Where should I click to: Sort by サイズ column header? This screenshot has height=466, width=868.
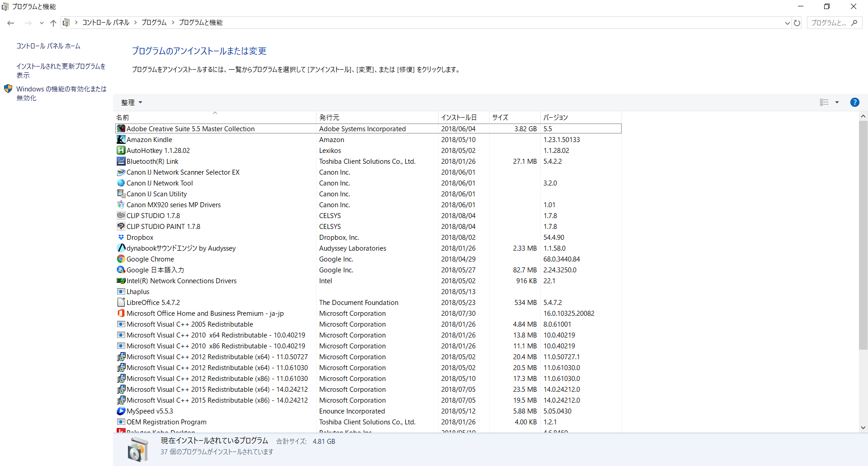(x=515, y=117)
